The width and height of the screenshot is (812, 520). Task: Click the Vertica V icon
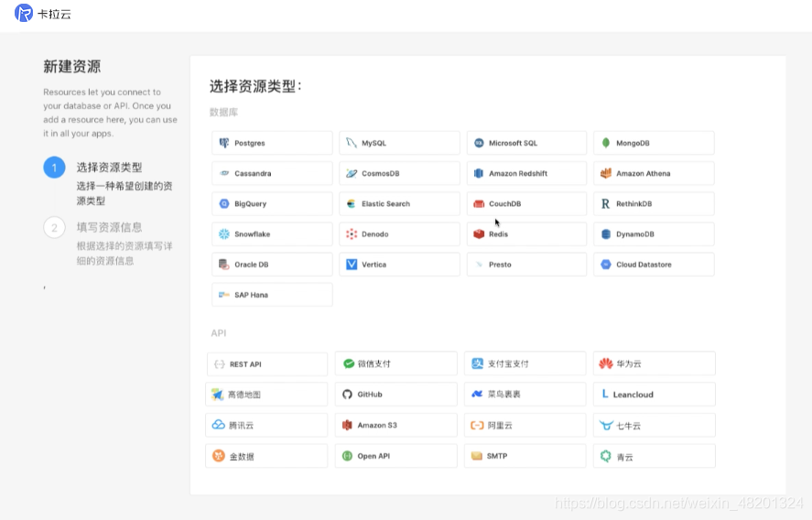click(x=352, y=265)
